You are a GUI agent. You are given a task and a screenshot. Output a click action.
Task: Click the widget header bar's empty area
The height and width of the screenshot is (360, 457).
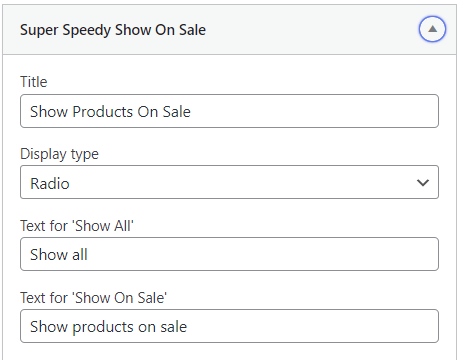310,30
